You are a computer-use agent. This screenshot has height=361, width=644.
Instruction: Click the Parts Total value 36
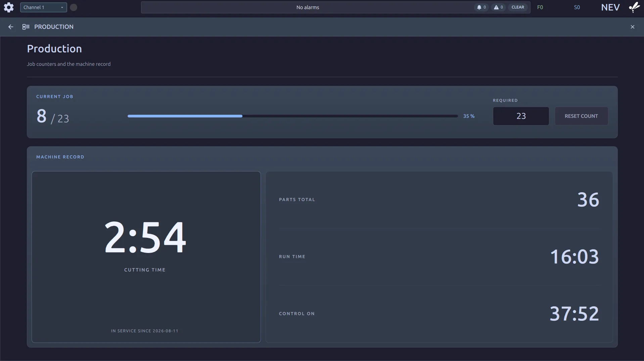click(588, 200)
